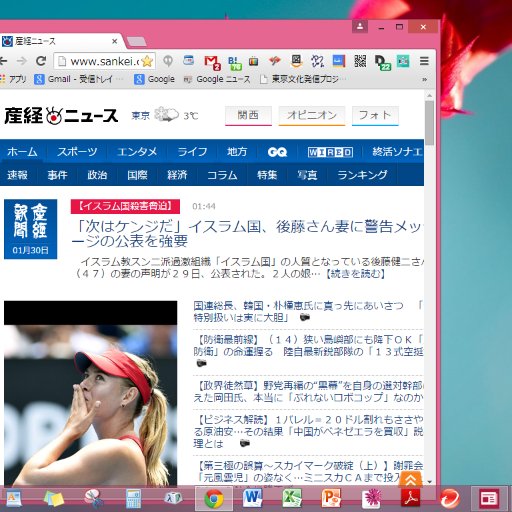Select 写真 in the sub navigation
The image size is (512, 512).
pos(307,175)
